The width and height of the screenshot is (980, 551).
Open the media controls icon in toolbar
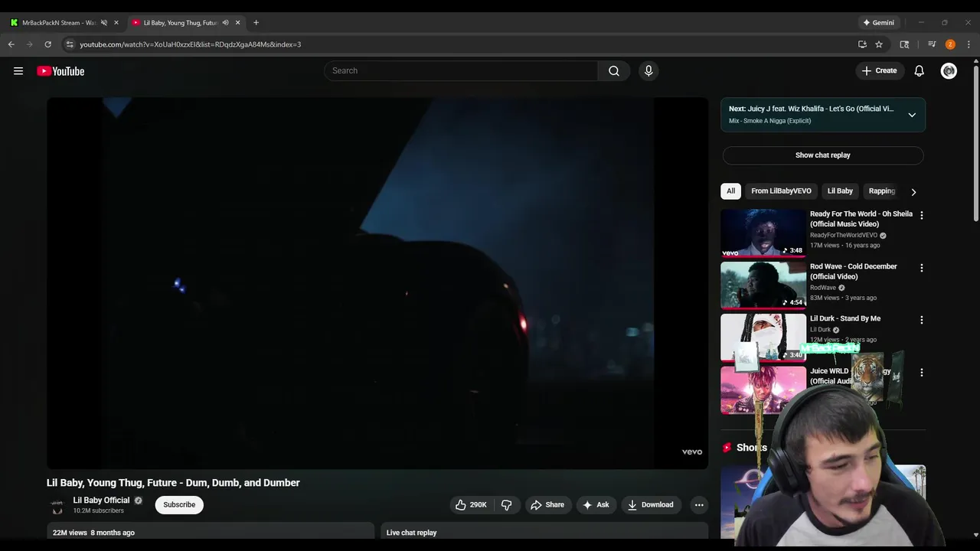click(x=932, y=44)
